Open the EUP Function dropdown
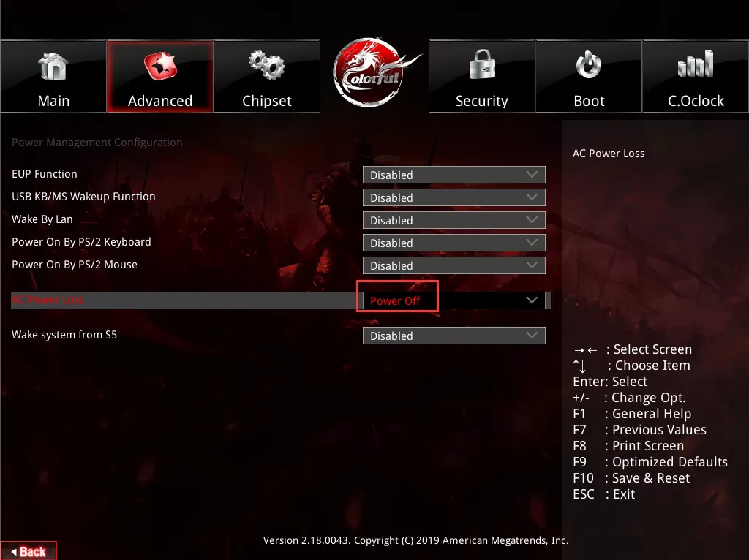 (x=453, y=175)
